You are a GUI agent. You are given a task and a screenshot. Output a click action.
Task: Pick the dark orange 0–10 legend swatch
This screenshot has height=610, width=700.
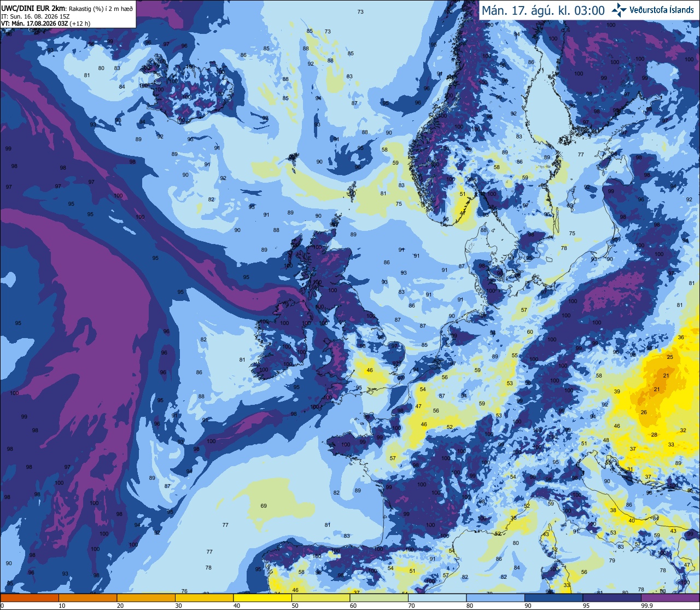click(x=30, y=597)
